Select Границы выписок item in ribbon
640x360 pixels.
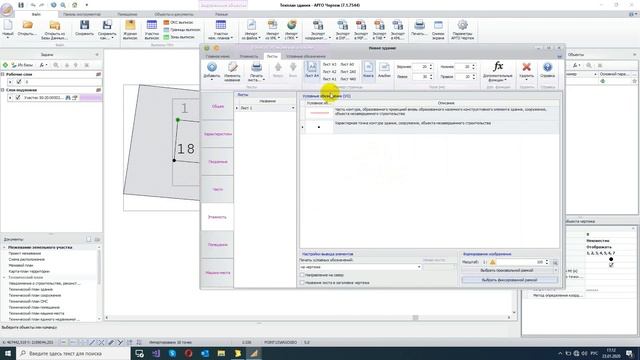(x=182, y=30)
